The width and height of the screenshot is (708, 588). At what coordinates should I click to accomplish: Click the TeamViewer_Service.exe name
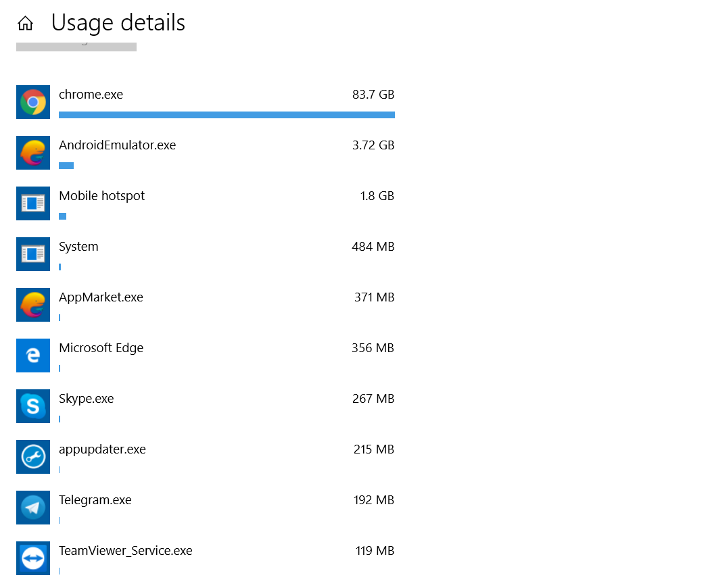click(126, 551)
